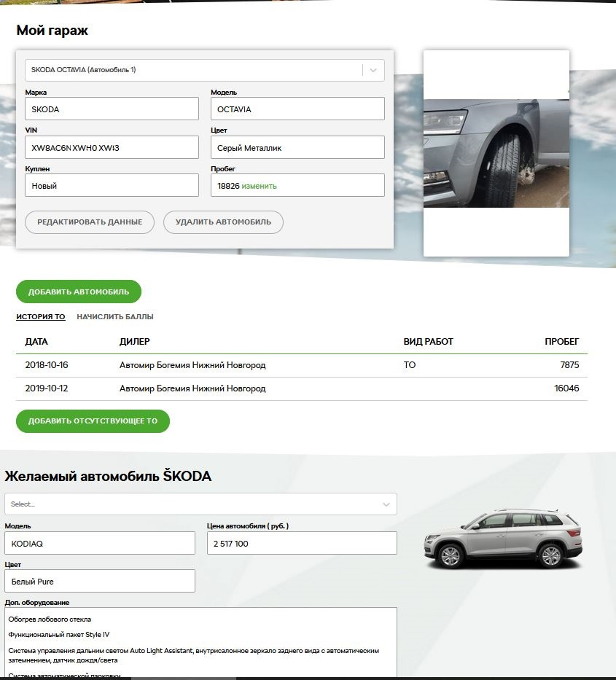Click the ПРОБЕГ column header
The height and width of the screenshot is (680, 616).
[562, 342]
